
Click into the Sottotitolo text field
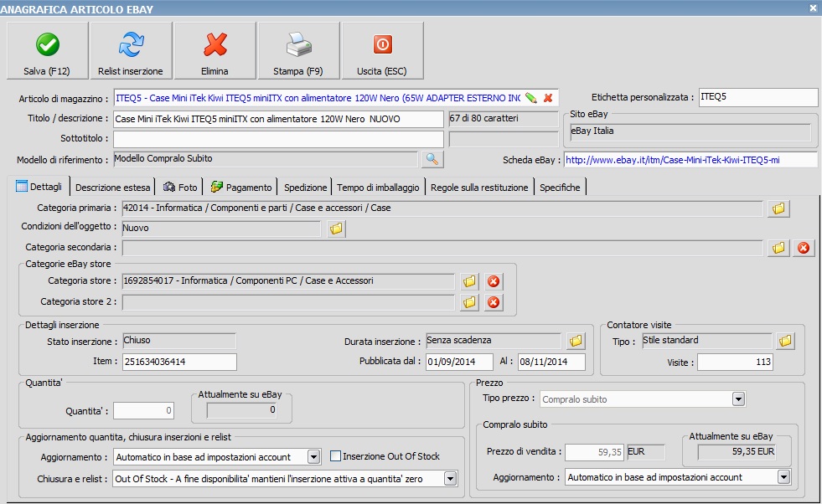[x=277, y=139]
